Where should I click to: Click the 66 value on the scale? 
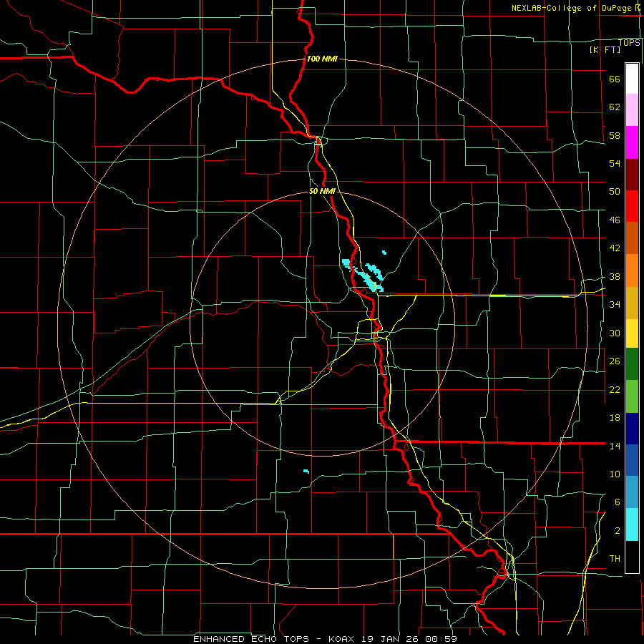point(615,79)
